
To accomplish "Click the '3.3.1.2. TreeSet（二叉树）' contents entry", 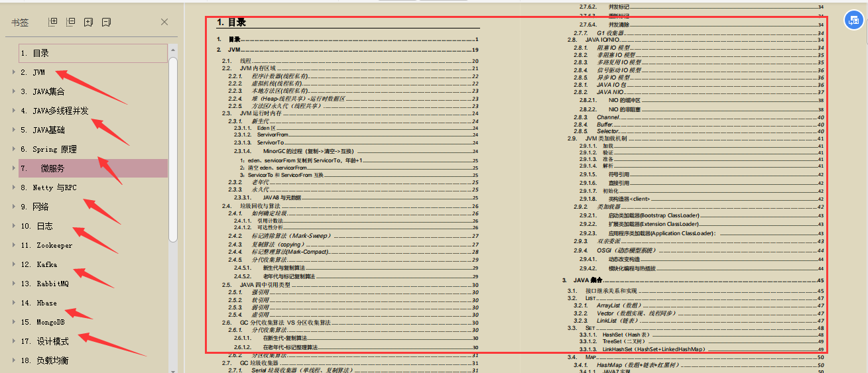I will point(702,342).
